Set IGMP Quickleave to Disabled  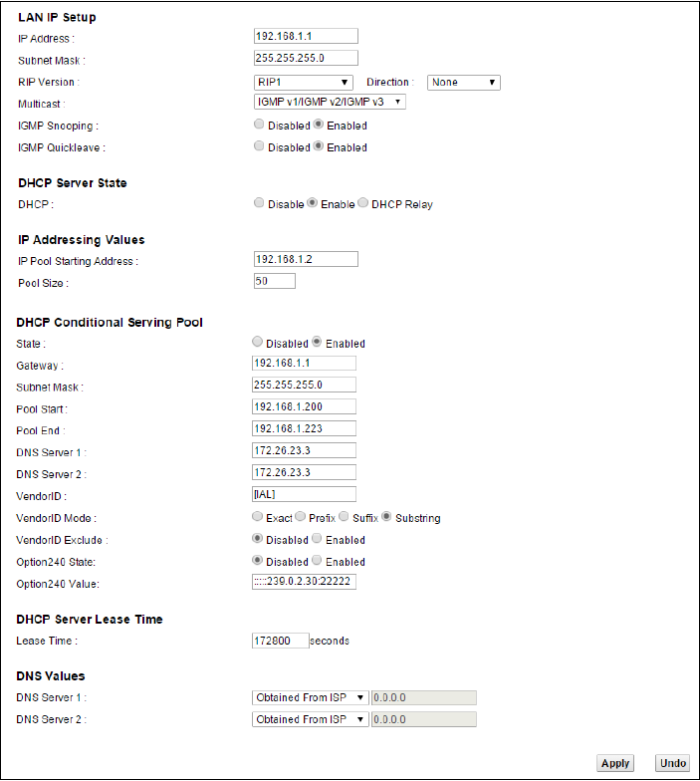259,145
